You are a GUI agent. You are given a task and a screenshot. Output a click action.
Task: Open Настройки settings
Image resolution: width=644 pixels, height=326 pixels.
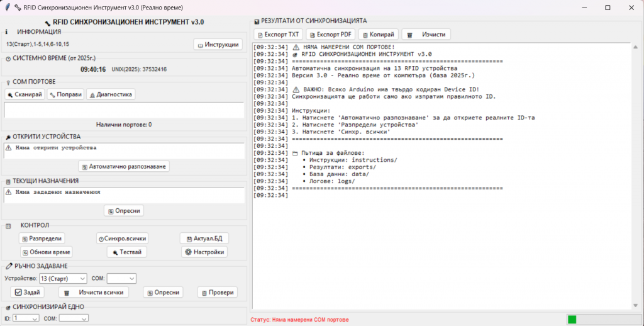point(204,252)
